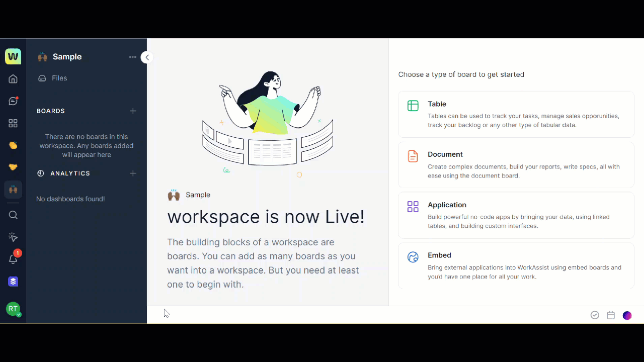
Task: Click the WorkAssist logo icon
Action: (13, 56)
